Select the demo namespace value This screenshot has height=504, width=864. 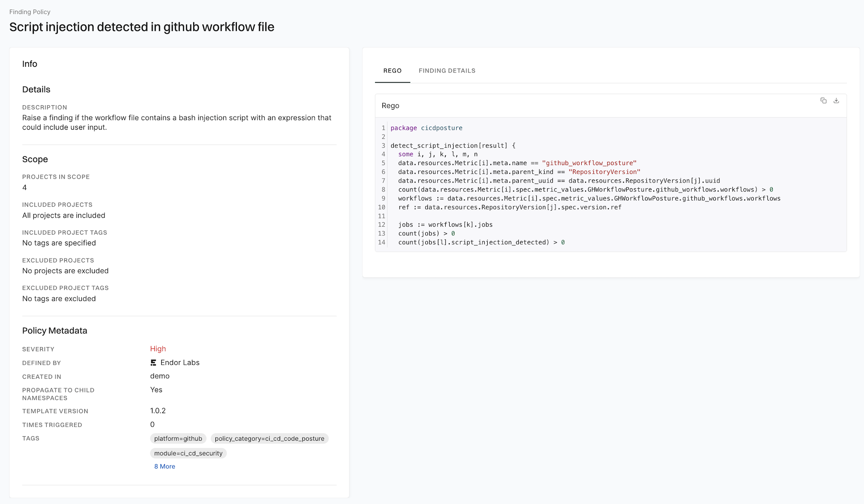coord(160,376)
